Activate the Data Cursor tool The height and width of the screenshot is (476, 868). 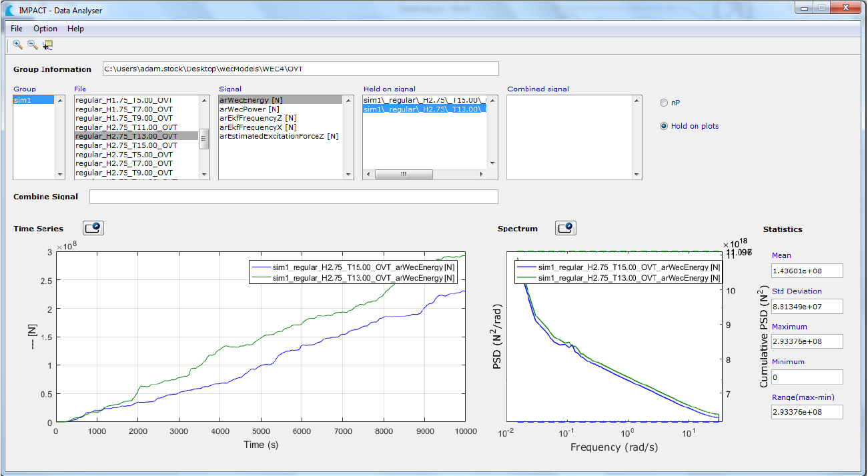(47, 45)
